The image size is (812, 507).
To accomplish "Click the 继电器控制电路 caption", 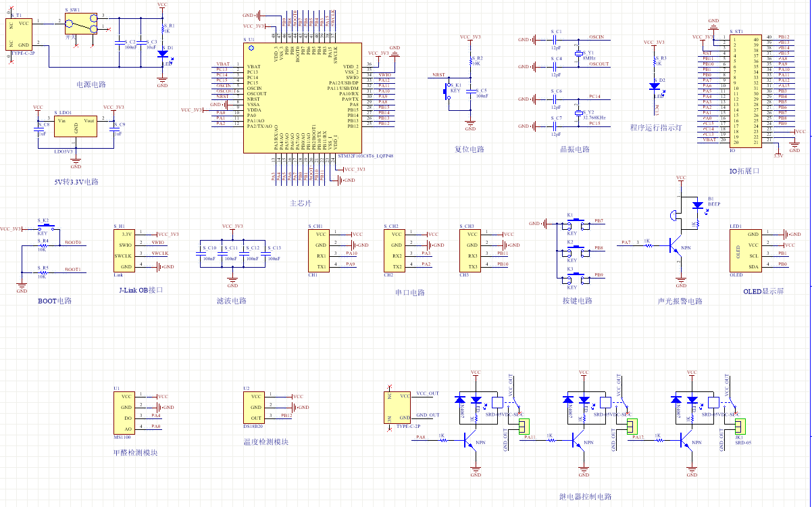I will pyautogui.click(x=584, y=496).
